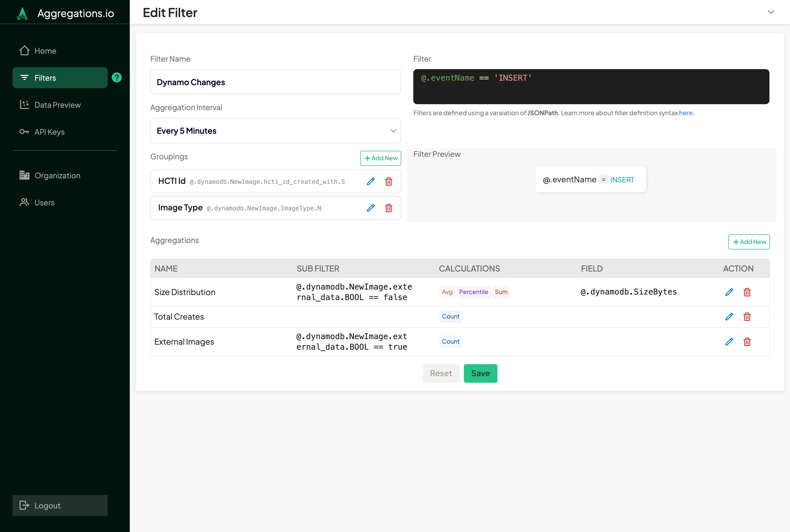790x532 pixels.
Task: Edit the Size Distribution aggregation
Action: (729, 292)
